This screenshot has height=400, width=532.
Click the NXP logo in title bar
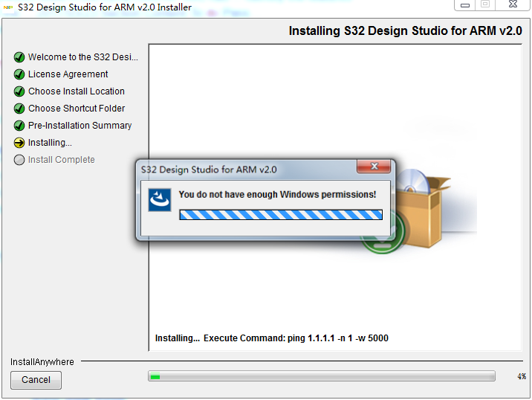pyautogui.click(x=8, y=7)
